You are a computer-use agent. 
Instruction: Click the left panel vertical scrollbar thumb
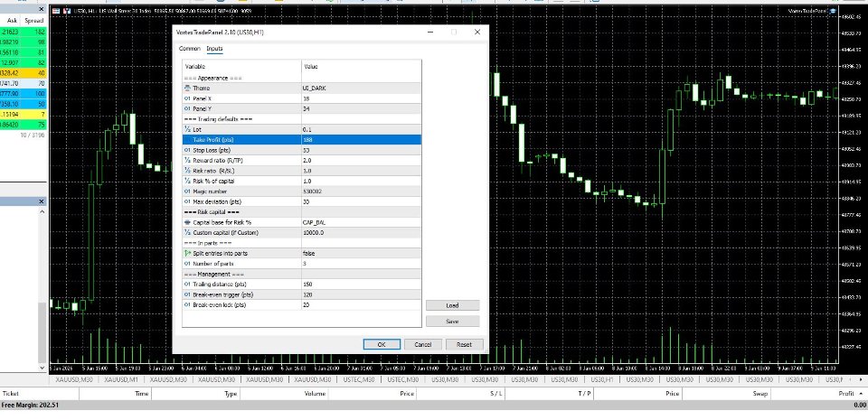[x=42, y=331]
